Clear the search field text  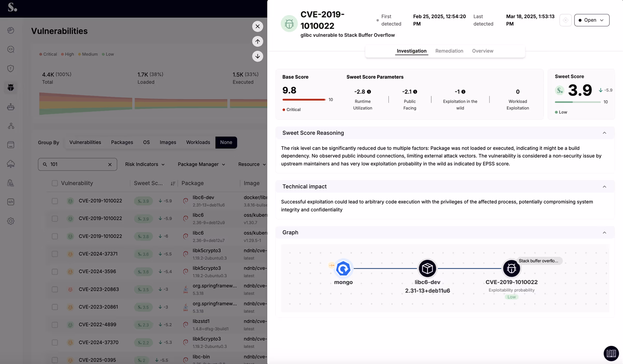tap(110, 165)
